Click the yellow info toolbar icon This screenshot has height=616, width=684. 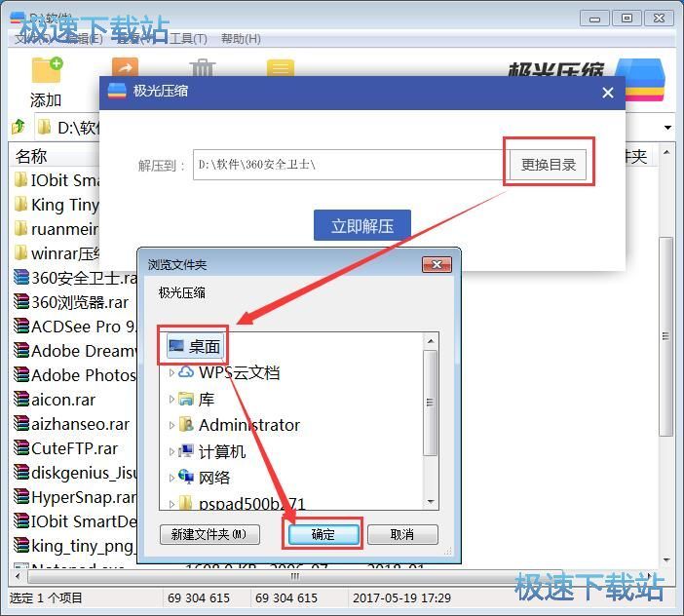click(x=280, y=67)
